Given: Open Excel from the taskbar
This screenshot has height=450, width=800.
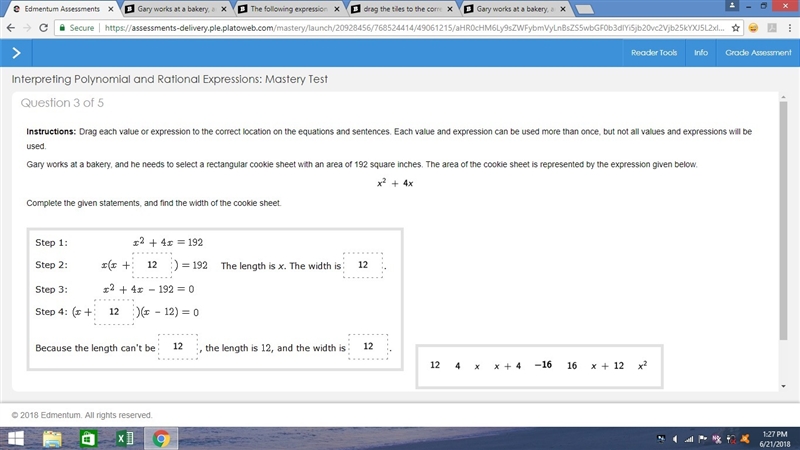Looking at the screenshot, I should pos(124,438).
